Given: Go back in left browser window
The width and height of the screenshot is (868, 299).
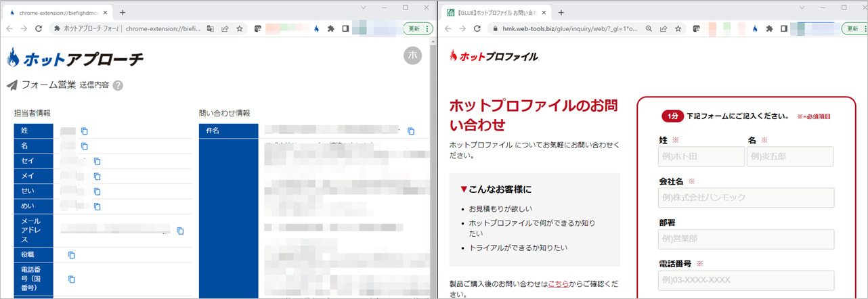Looking at the screenshot, I should point(9,29).
